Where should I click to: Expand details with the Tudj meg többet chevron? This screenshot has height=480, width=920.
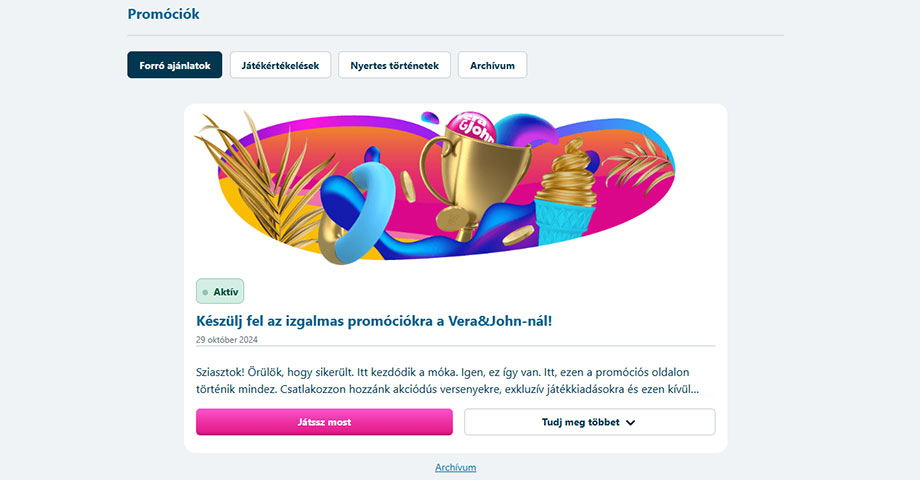tap(631, 422)
